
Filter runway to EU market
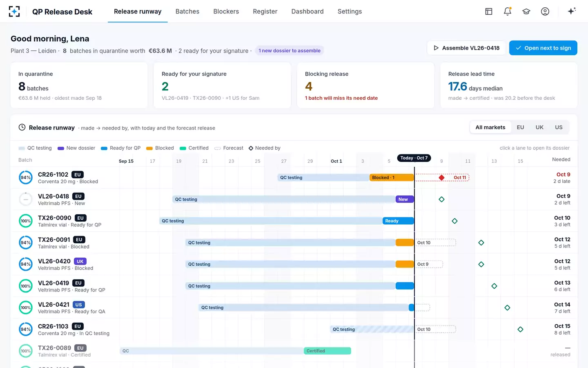(x=520, y=128)
